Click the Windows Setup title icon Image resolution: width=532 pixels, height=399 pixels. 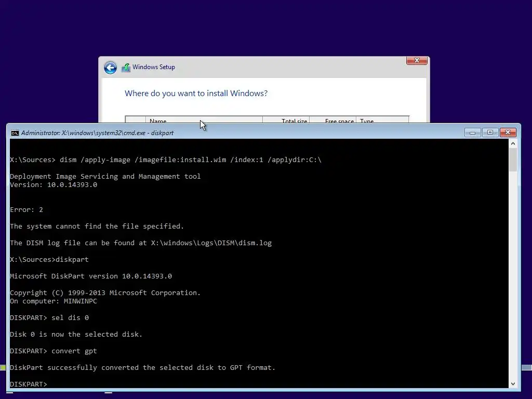coord(126,68)
